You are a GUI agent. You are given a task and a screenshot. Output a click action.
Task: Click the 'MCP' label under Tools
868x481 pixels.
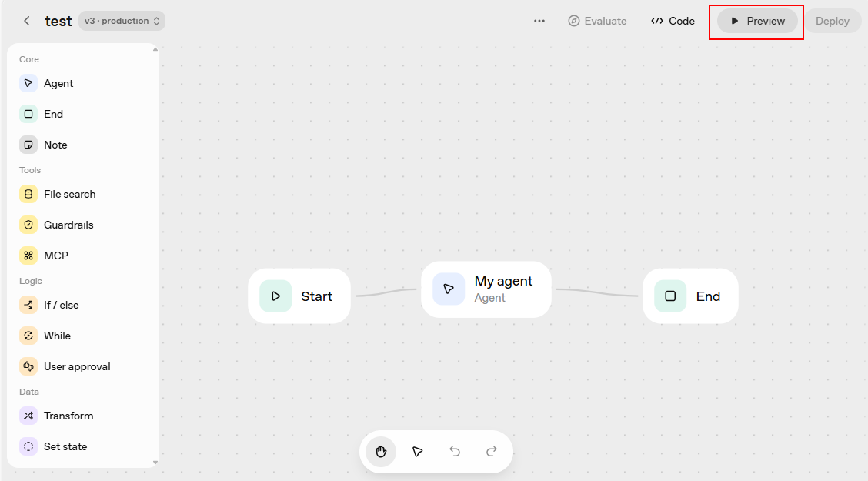click(x=56, y=256)
